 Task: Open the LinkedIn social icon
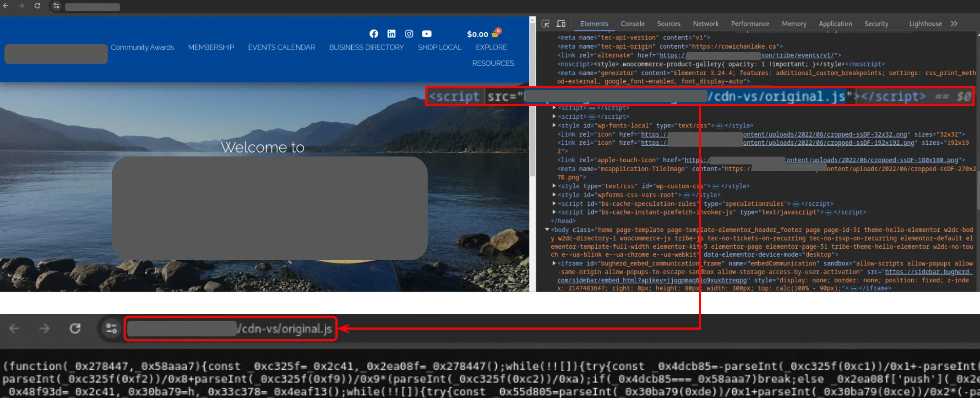point(391,34)
